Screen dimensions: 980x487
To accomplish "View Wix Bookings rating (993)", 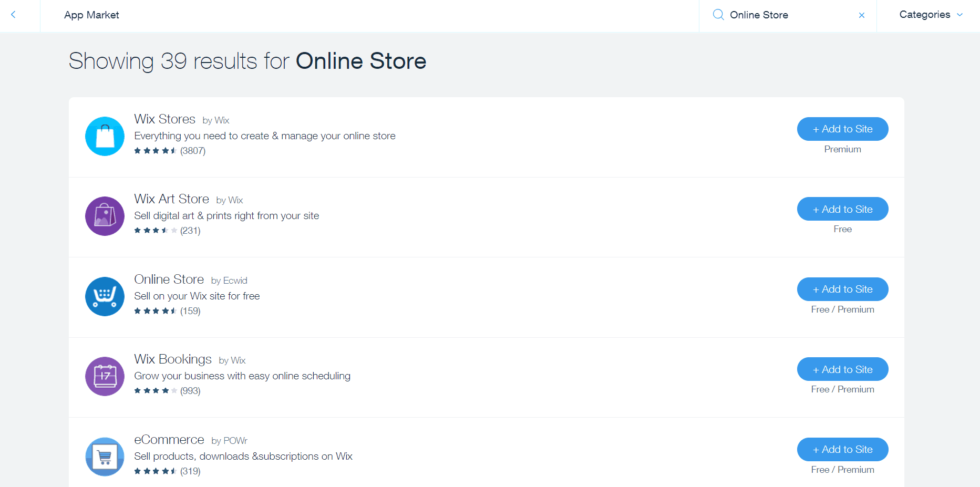I will tap(167, 391).
